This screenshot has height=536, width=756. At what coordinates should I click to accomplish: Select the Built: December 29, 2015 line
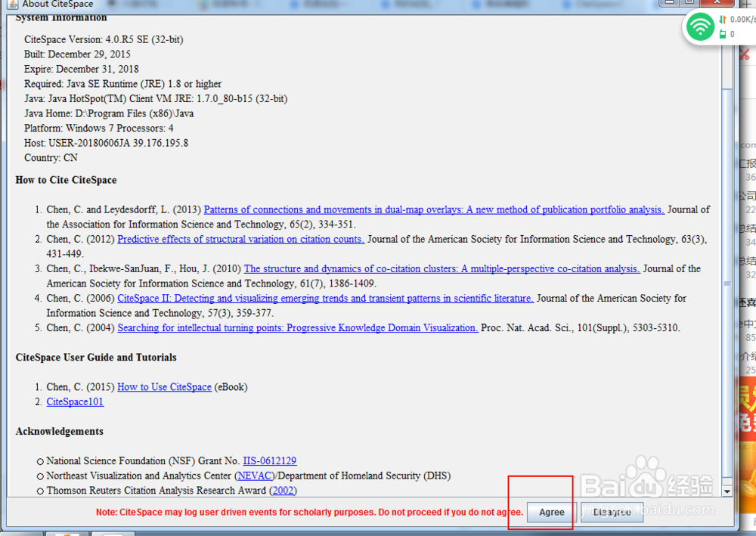[x=77, y=54]
